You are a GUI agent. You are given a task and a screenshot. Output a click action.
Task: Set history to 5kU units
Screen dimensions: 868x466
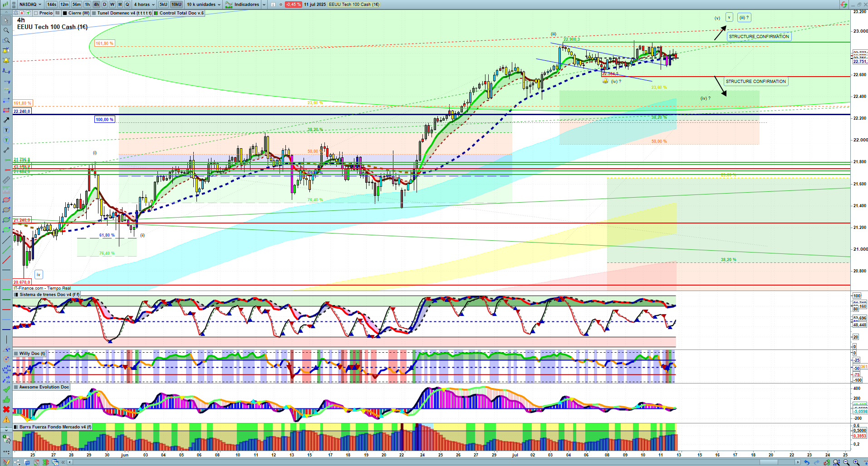(164, 5)
